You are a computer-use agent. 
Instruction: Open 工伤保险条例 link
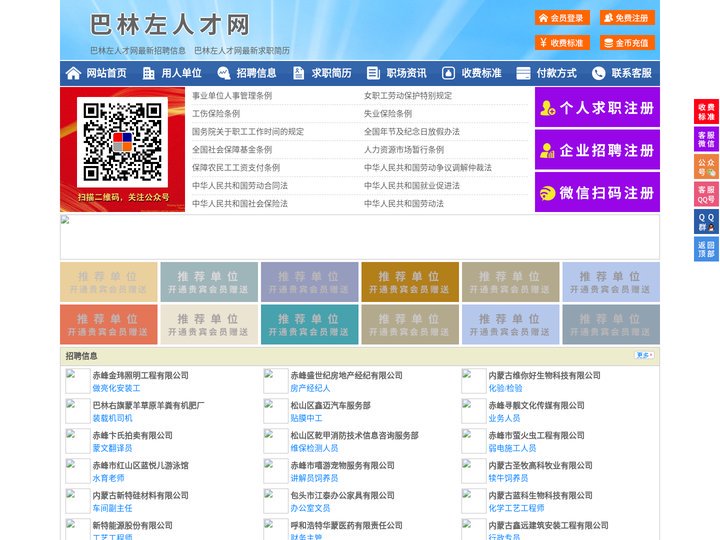coord(216,113)
